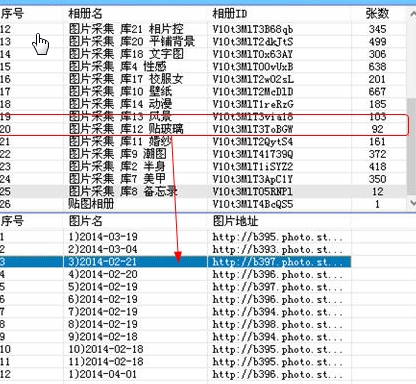Select image 1)2014-04-01
Screen dimensions: 416x384
103,374
